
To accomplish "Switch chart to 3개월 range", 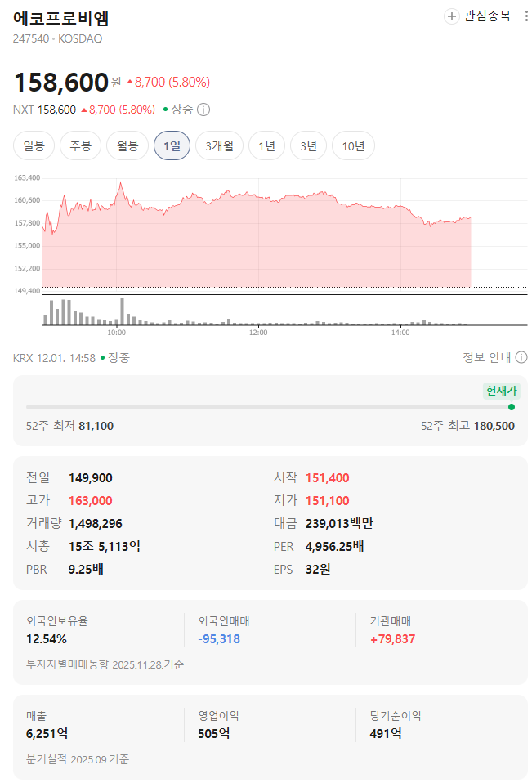I will [x=219, y=145].
